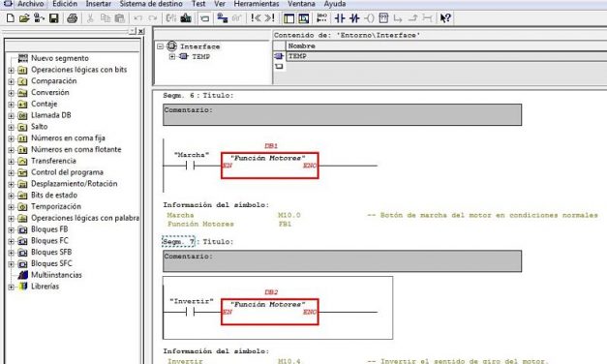Click the Cut scissors icon
The image size is (607, 364).
pos(90,18)
